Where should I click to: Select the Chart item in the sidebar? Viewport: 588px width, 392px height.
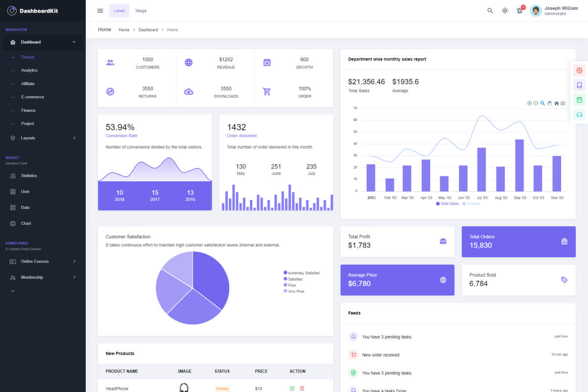click(x=25, y=223)
